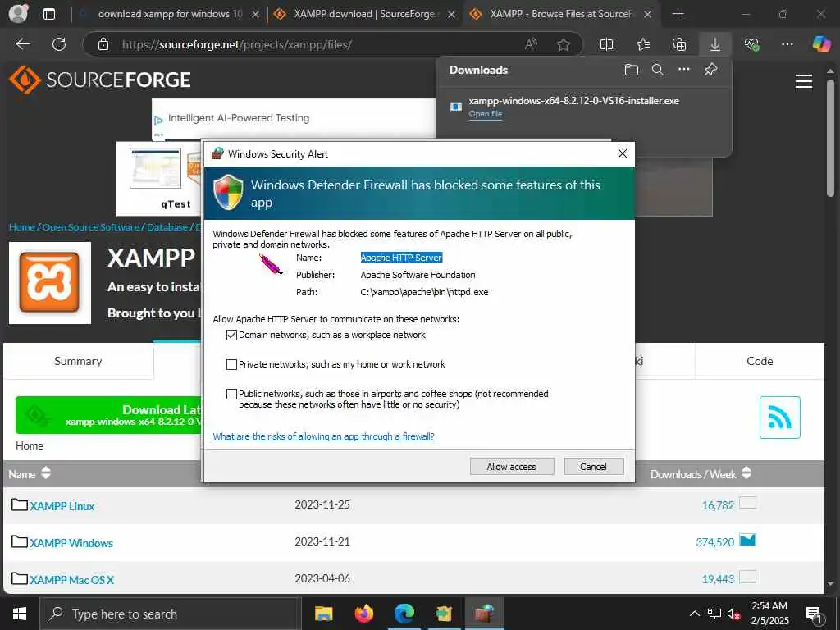Image resolution: width=840 pixels, height=630 pixels.
Task: Show hidden system tray icons chevron
Action: pyautogui.click(x=694, y=614)
